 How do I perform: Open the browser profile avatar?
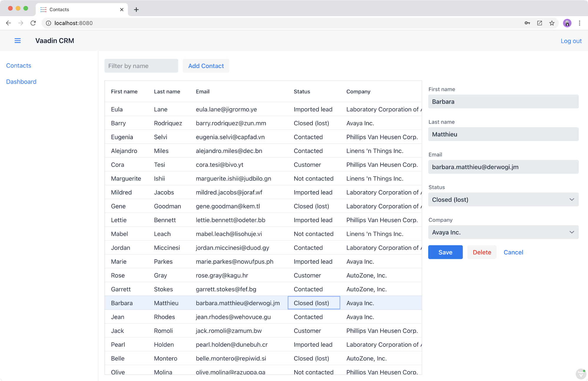tap(567, 23)
